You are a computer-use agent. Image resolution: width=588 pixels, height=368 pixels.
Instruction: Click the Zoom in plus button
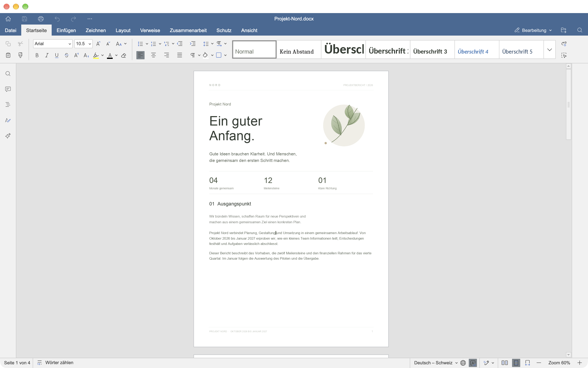579,363
